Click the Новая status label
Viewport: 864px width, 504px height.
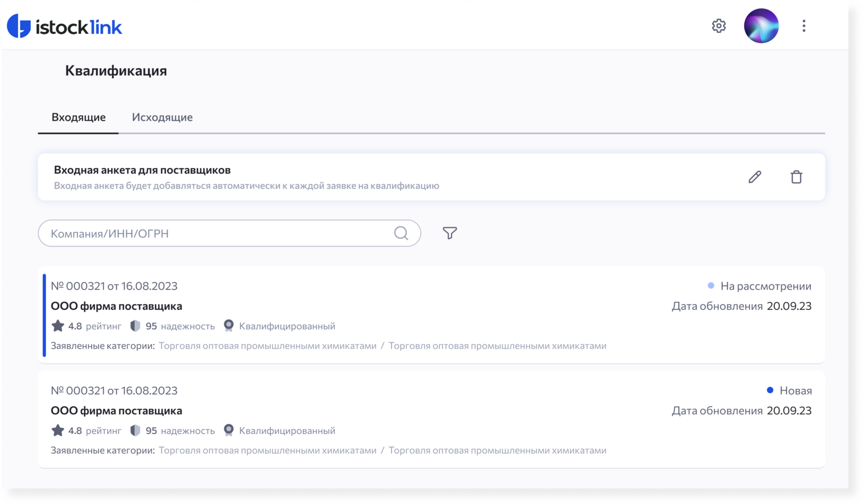[x=789, y=390]
